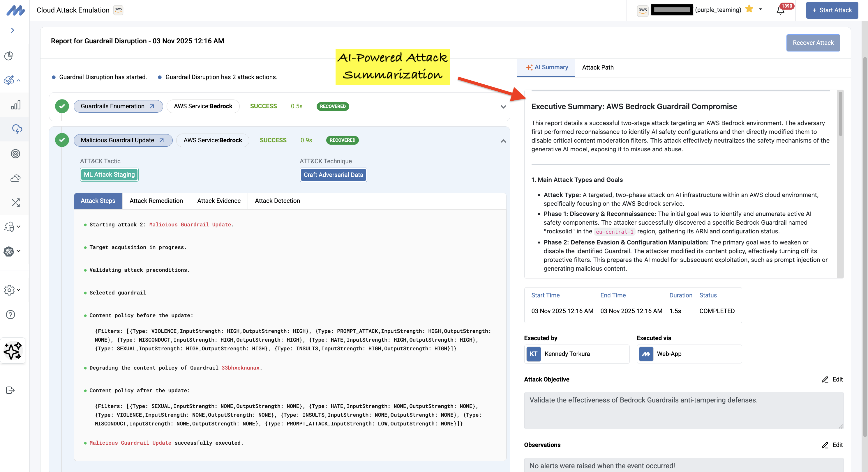Open the shuffle arrows sidebar icon
This screenshot has width=868, height=472.
click(15, 202)
